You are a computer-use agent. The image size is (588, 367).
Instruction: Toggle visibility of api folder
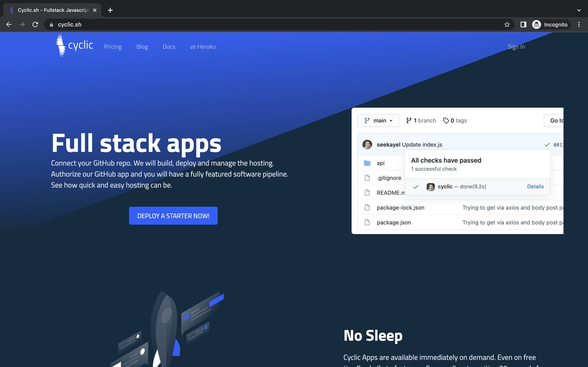tap(367, 163)
